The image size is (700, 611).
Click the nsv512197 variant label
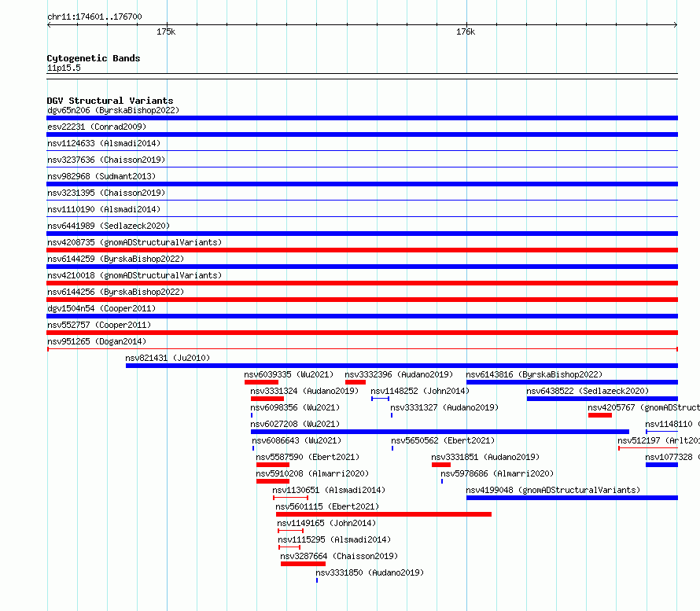[x=659, y=440]
